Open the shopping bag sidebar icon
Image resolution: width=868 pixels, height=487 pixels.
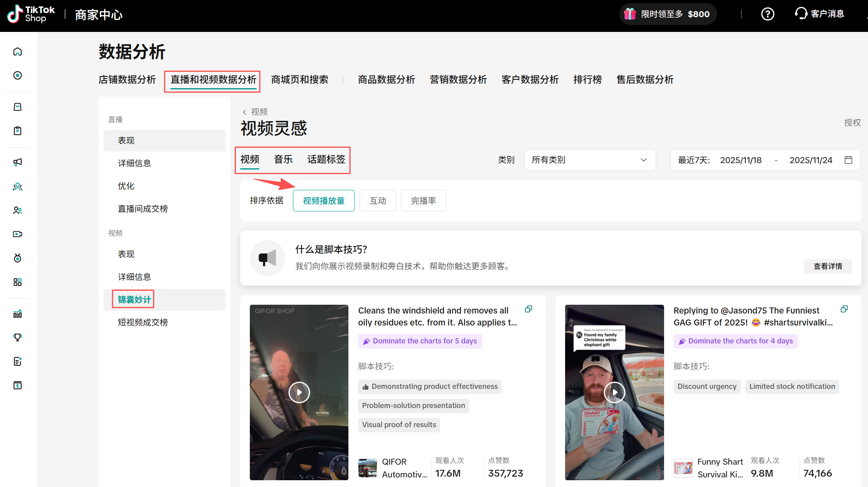pyautogui.click(x=18, y=107)
